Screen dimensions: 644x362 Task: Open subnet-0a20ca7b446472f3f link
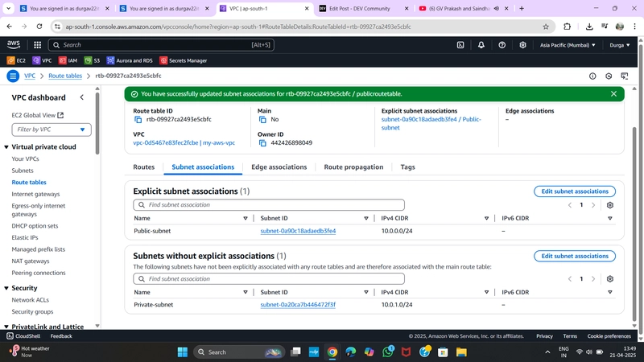pyautogui.click(x=298, y=305)
